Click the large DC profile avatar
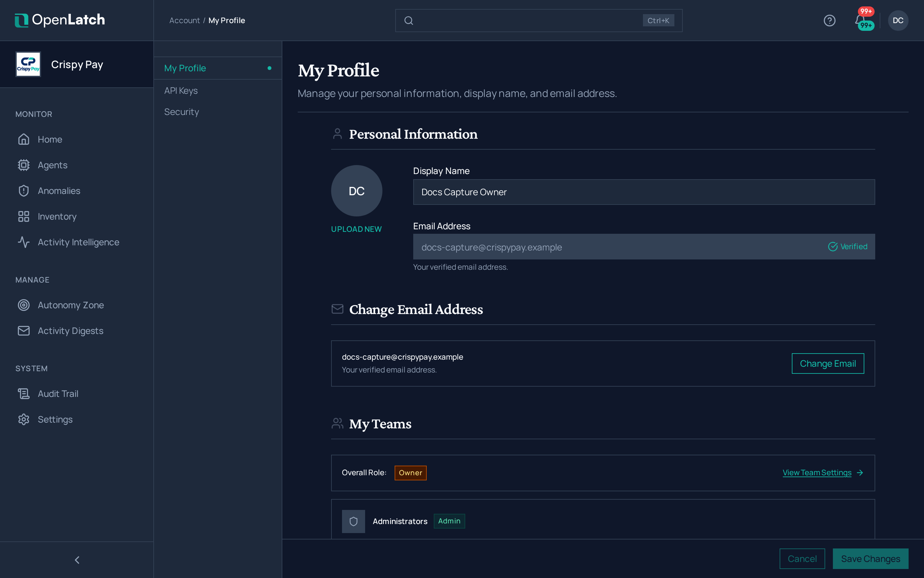Viewport: 924px width, 578px height. [357, 191]
